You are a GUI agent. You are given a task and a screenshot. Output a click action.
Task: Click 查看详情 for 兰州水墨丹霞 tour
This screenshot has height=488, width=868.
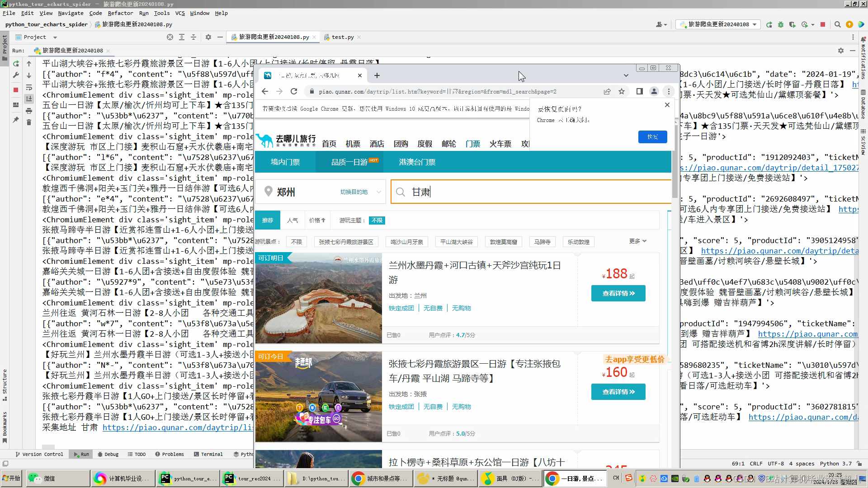click(x=618, y=293)
